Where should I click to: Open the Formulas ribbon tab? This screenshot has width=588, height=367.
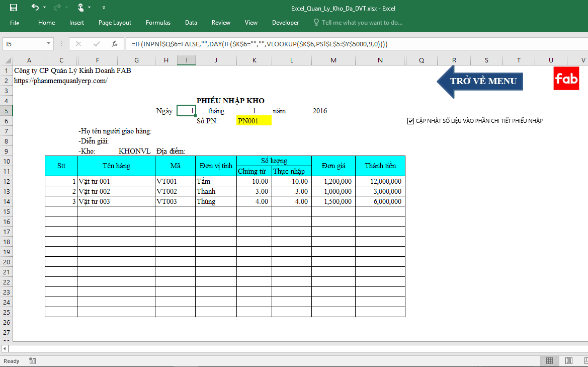158,23
